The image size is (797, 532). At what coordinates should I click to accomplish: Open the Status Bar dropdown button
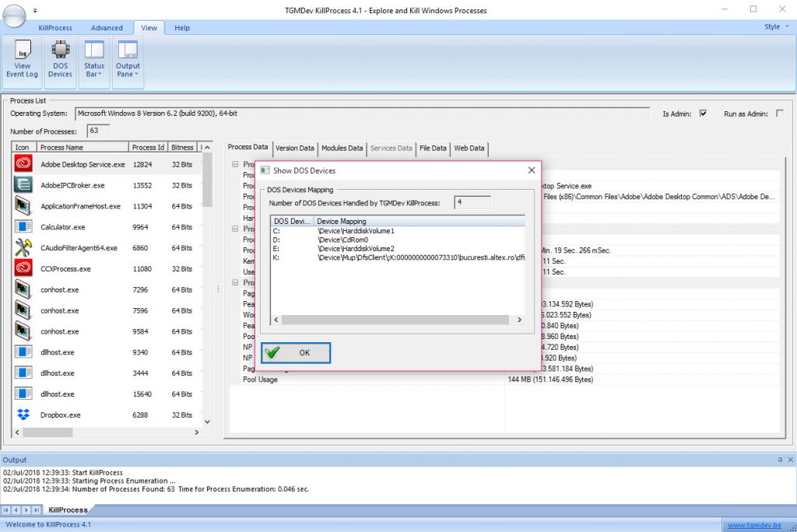[94, 61]
